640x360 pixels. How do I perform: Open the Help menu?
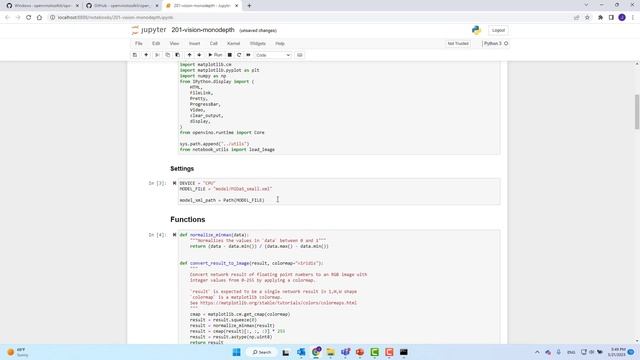tap(280, 43)
